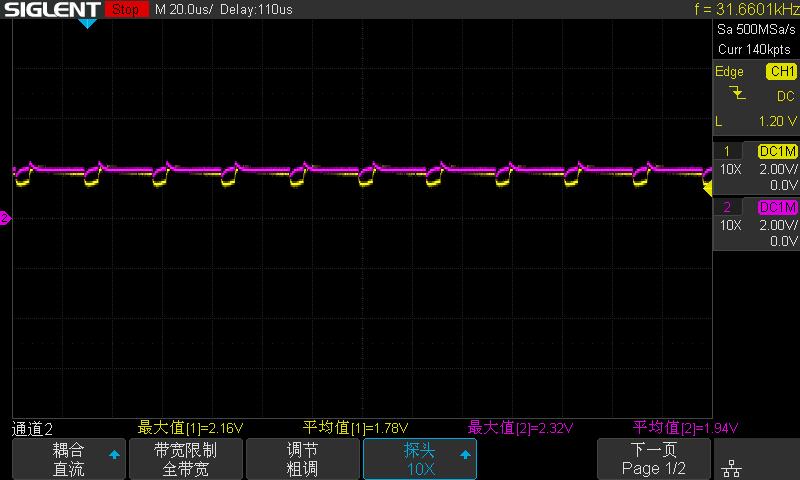Click the 最大值[1]=2.16V measurement
800x480 pixels.
(x=190, y=428)
